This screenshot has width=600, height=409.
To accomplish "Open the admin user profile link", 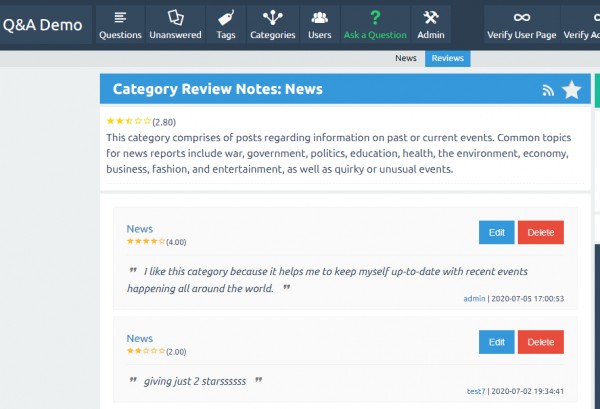I will [474, 298].
